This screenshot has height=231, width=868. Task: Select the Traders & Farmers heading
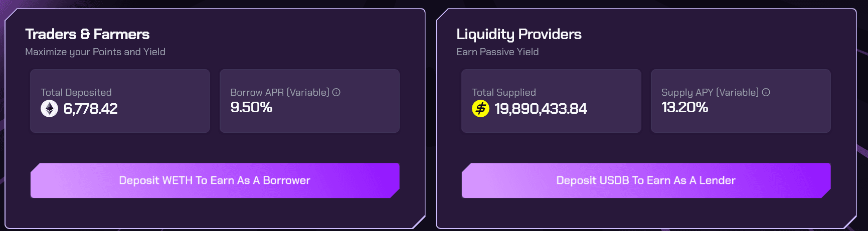pyautogui.click(x=87, y=34)
